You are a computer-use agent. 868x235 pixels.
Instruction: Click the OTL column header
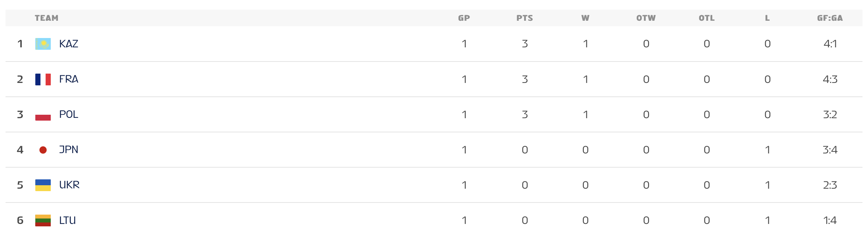(x=707, y=18)
